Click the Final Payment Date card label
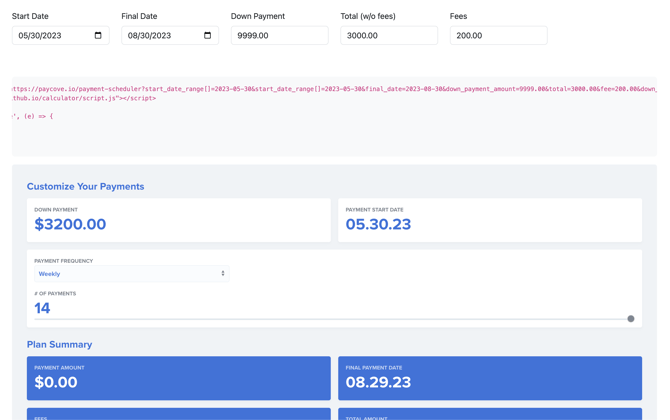The image size is (670, 420). click(x=374, y=368)
